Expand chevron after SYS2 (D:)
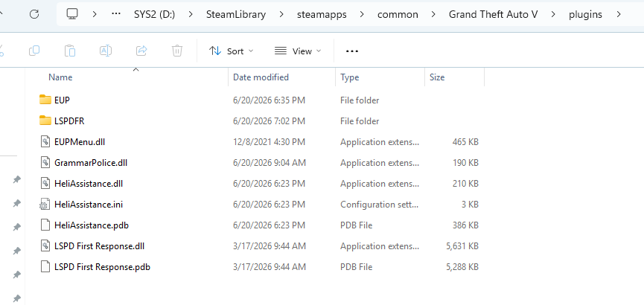The width and height of the screenshot is (644, 305). pos(191,15)
